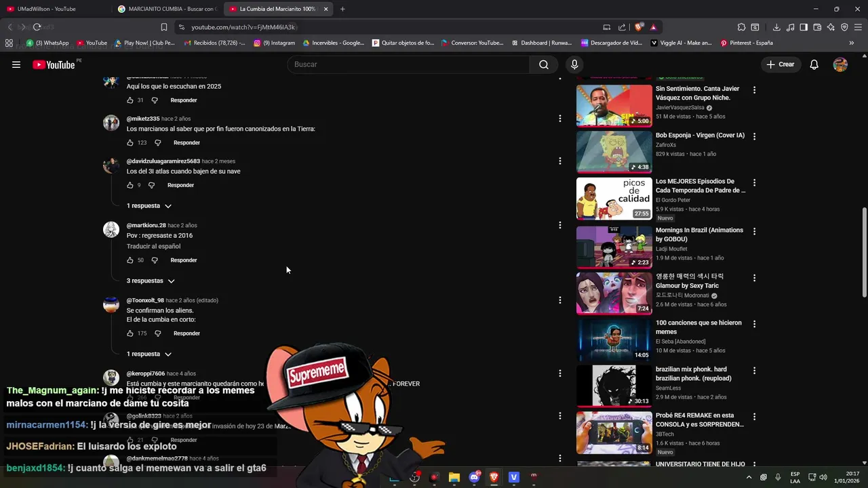The image size is (868, 488).
Task: Open File Explorer from the taskbar
Action: tap(454, 477)
